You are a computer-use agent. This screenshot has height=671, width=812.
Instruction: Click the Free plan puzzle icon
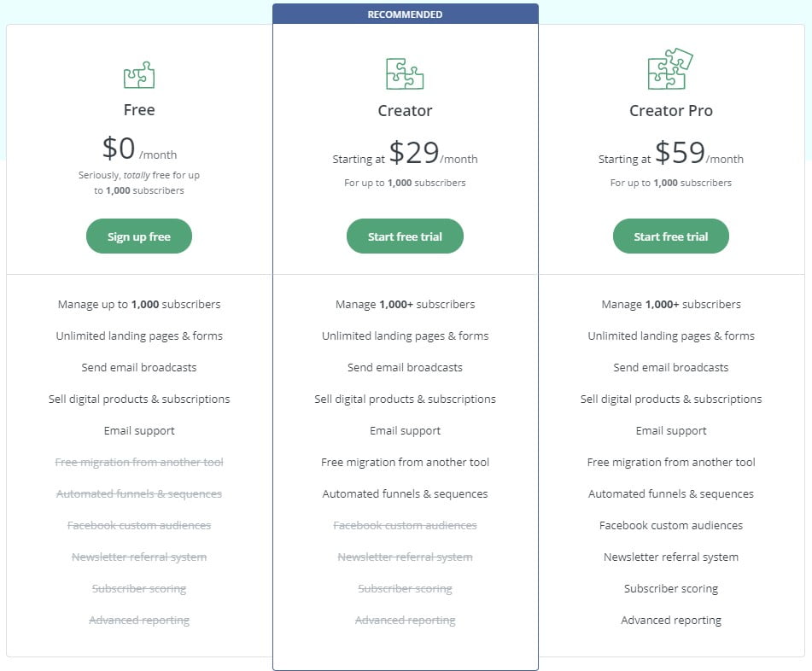click(x=138, y=75)
